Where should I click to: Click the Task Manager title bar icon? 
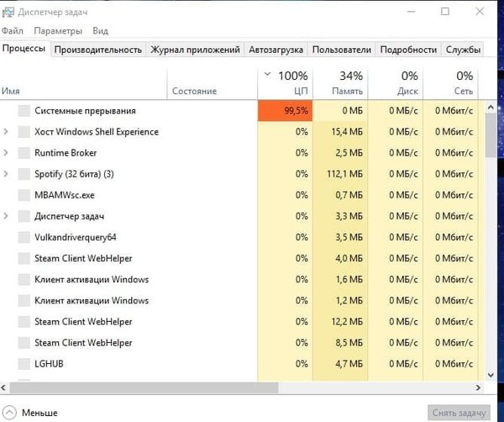point(8,11)
